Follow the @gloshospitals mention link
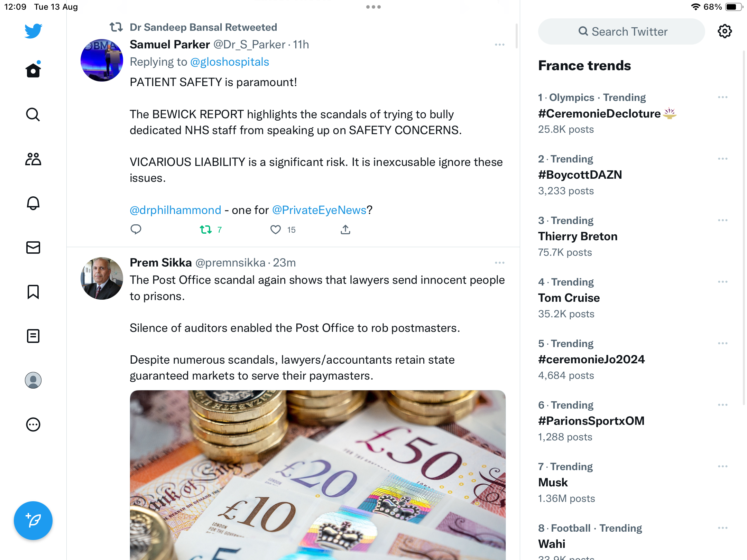Screen dimensions: 747x560 point(230,62)
